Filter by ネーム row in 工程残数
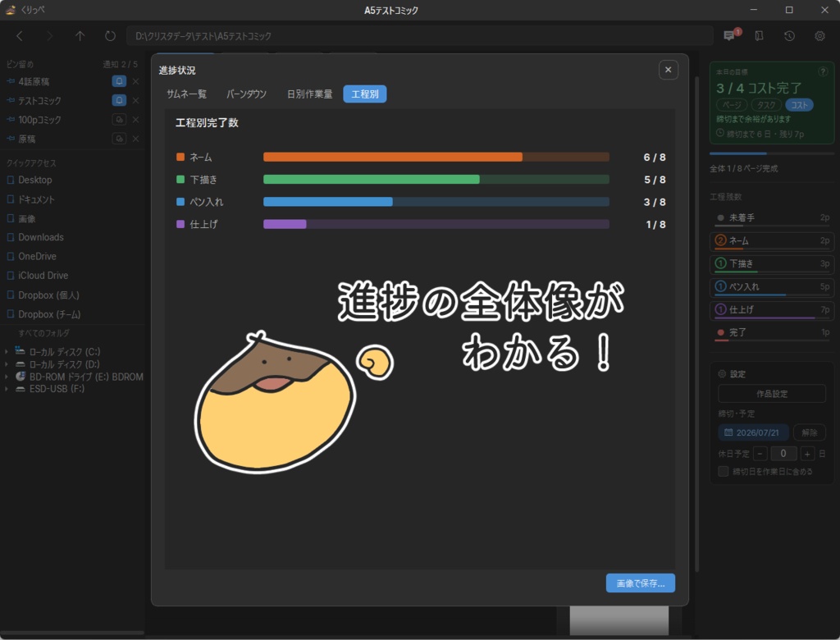 pyautogui.click(x=771, y=241)
